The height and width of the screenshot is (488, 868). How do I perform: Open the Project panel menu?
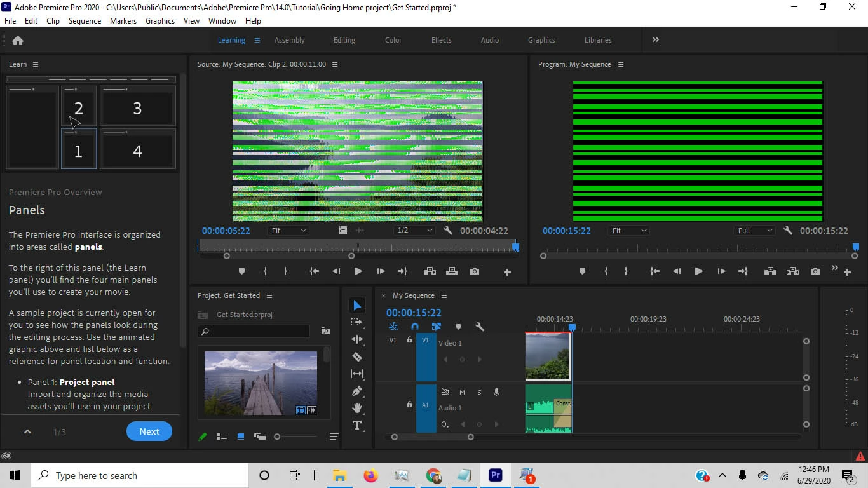point(269,295)
